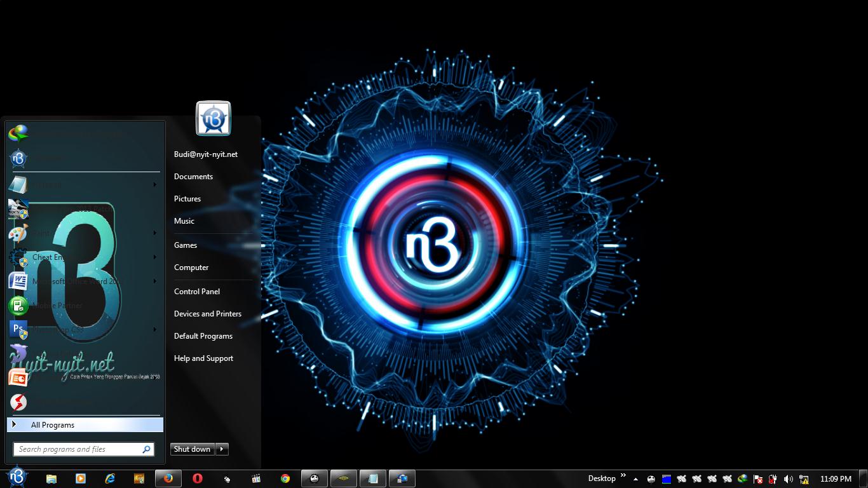The height and width of the screenshot is (488, 868).
Task: Open the blue monitor tray icon
Action: pos(666,479)
